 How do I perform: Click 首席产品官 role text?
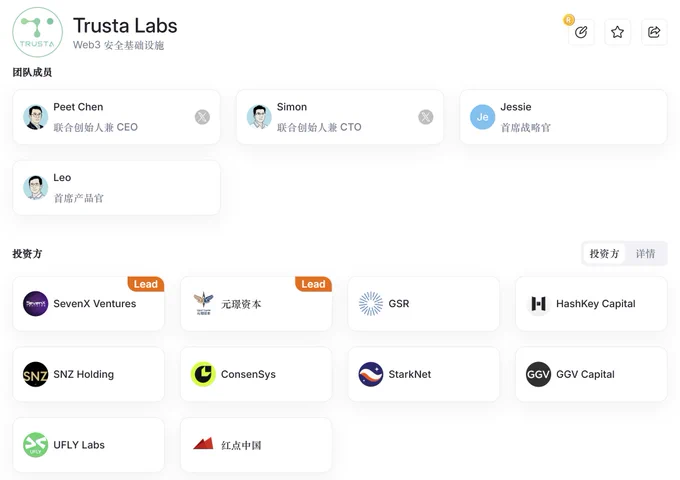point(78,198)
